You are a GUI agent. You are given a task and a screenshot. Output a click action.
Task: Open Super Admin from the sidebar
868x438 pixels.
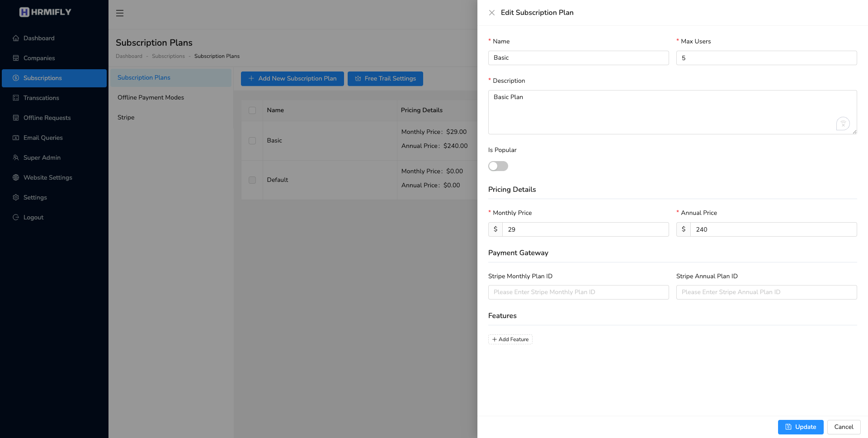click(x=54, y=158)
